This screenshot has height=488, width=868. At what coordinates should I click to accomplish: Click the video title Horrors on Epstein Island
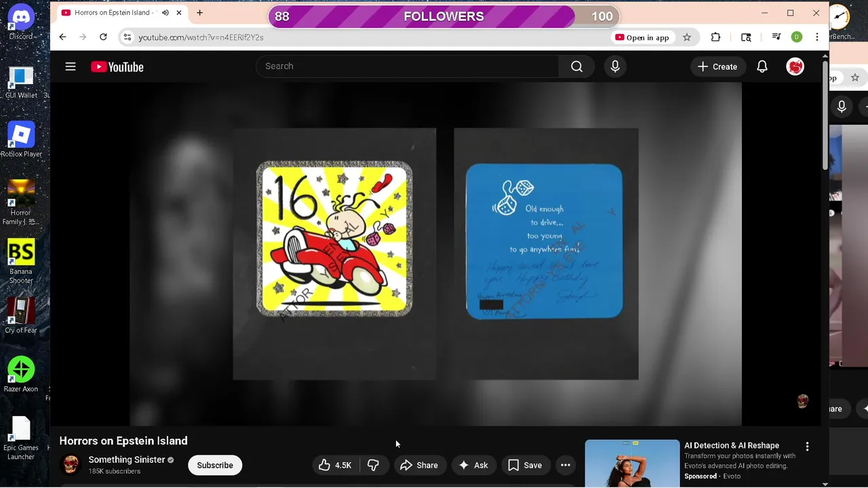click(x=123, y=441)
